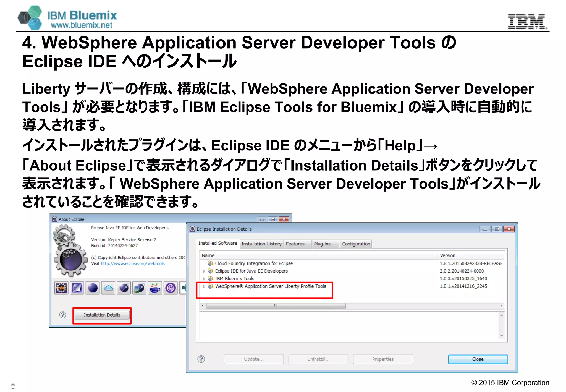The width and height of the screenshot is (566, 392).
Task: Click the second plug-in icon with page and sphere
Action: point(77,288)
